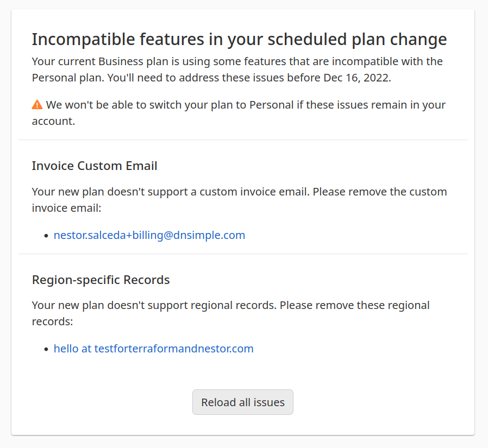Screen dimensions: 488x448
Task: Open the hello at testforterraformandnestor.com link
Action: (x=153, y=349)
